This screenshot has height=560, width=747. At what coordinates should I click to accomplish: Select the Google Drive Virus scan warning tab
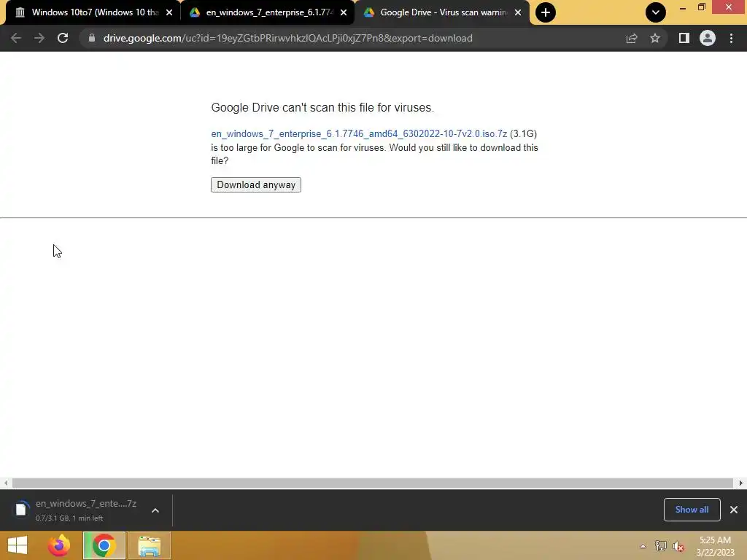(443, 12)
